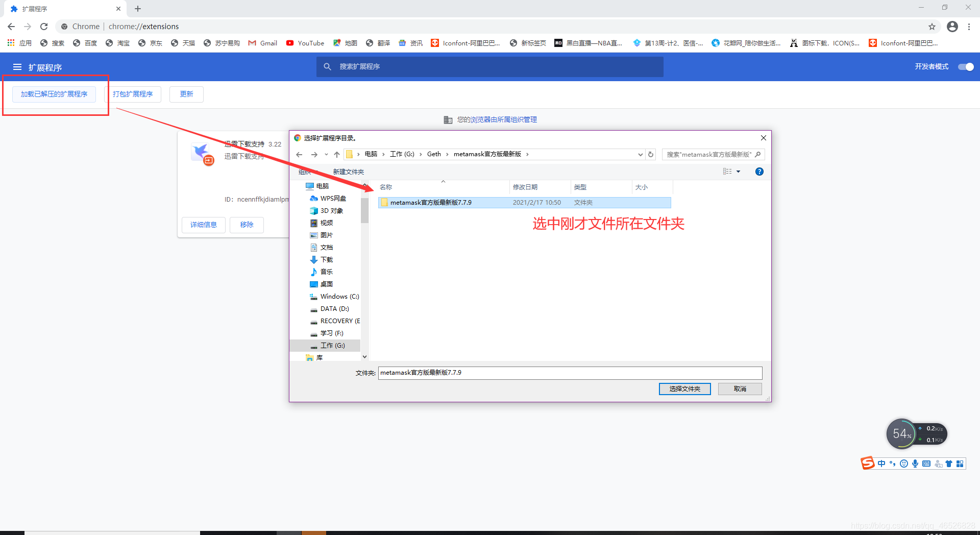Click the 文件夹 name input field
The height and width of the screenshot is (535, 980).
point(570,373)
